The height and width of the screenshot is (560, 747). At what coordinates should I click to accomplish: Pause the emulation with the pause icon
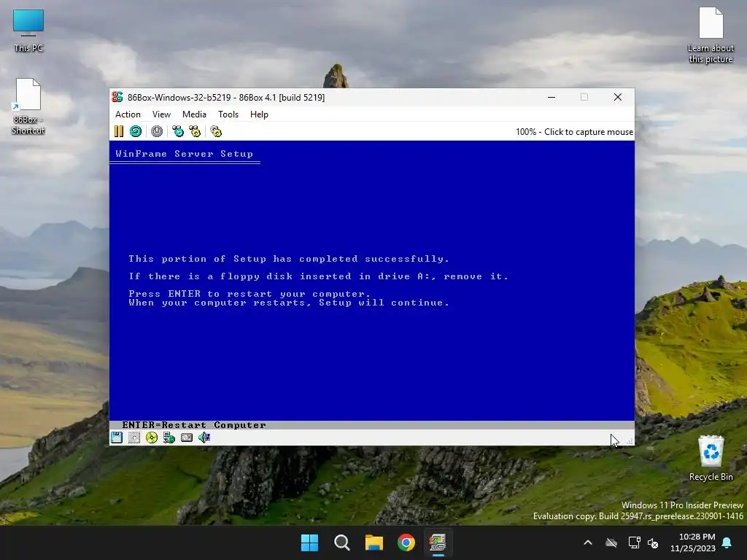coord(119,131)
